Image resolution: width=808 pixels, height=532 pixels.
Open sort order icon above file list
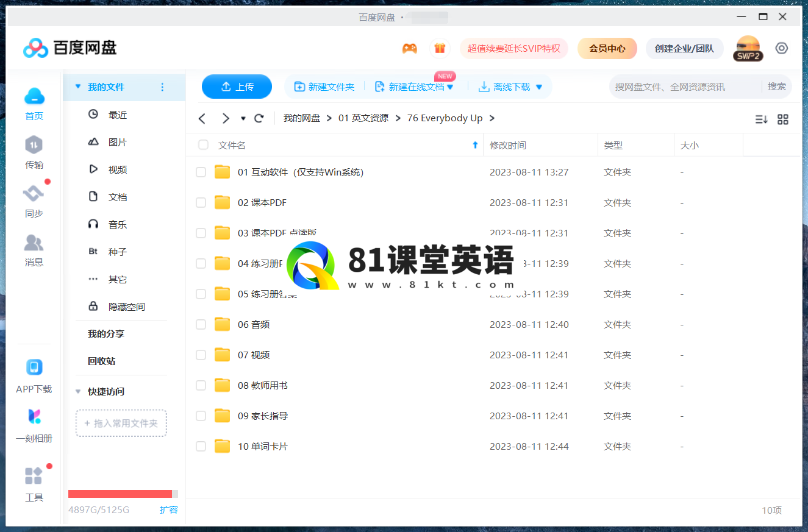tap(761, 119)
